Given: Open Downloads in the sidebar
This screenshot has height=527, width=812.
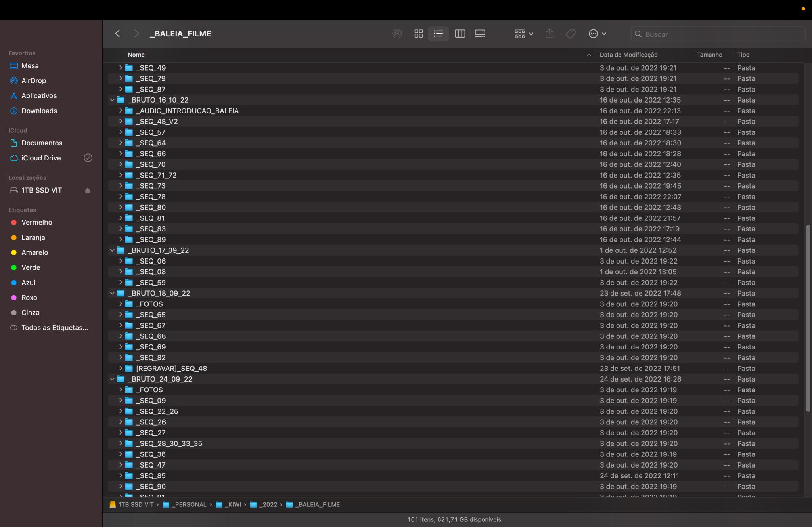Looking at the screenshot, I should [39, 111].
